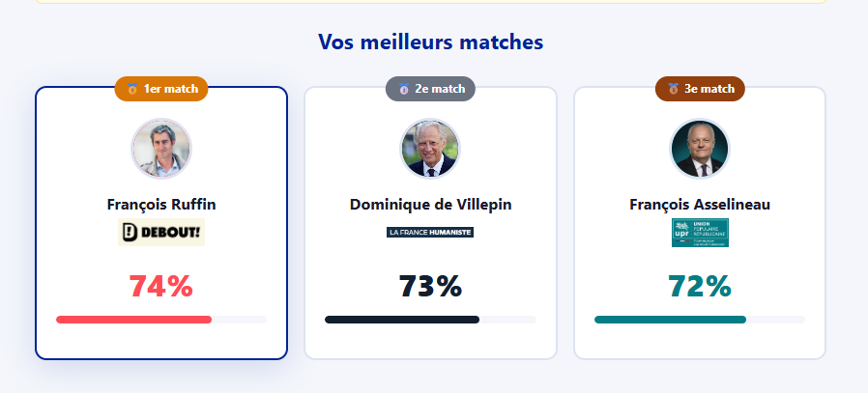
Task: Click the red 74% progress bar
Action: tap(134, 320)
